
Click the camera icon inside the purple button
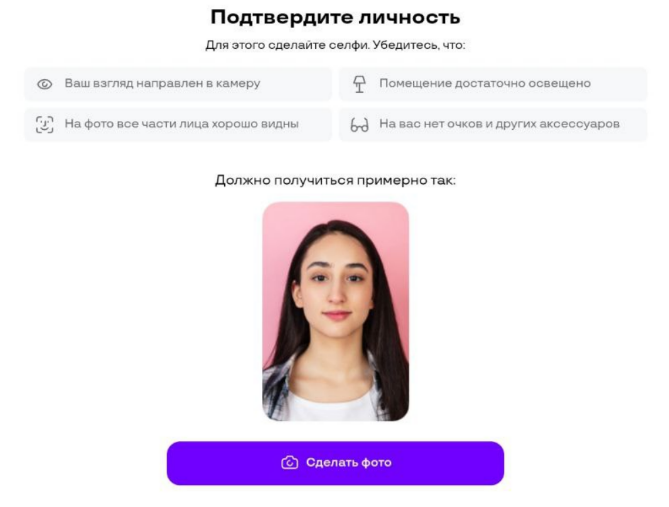point(290,463)
